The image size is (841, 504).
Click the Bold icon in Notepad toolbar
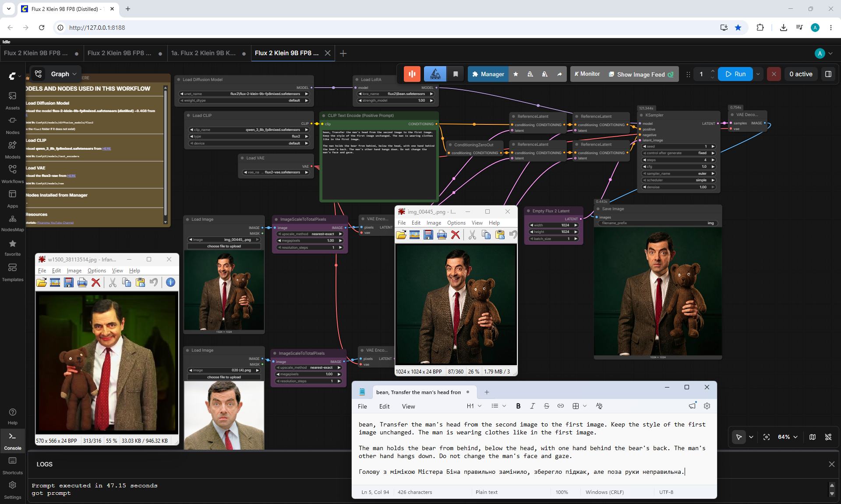tap(518, 406)
